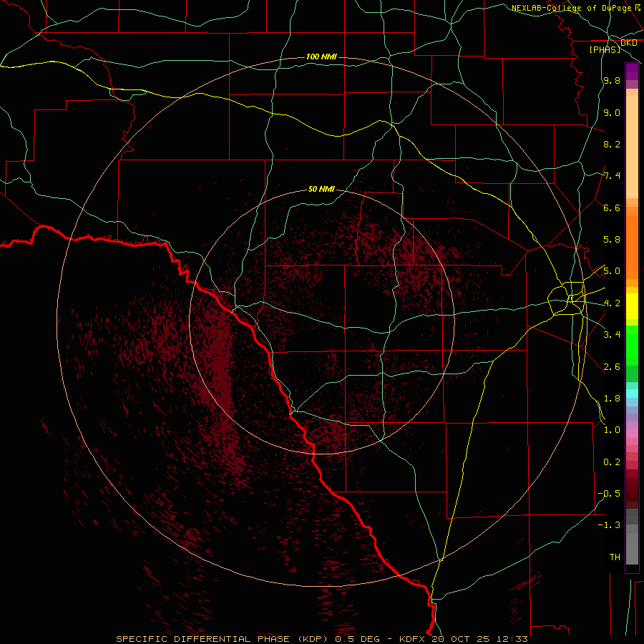Click the 9.8 value on the color scale
The width and height of the screenshot is (644, 644).
[x=612, y=80]
